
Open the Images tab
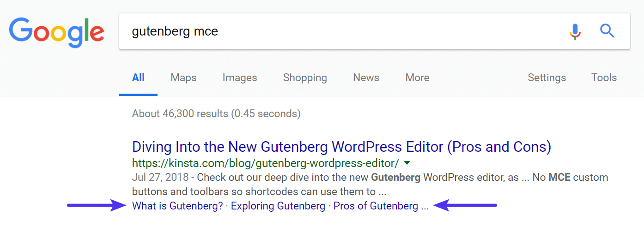(x=240, y=78)
